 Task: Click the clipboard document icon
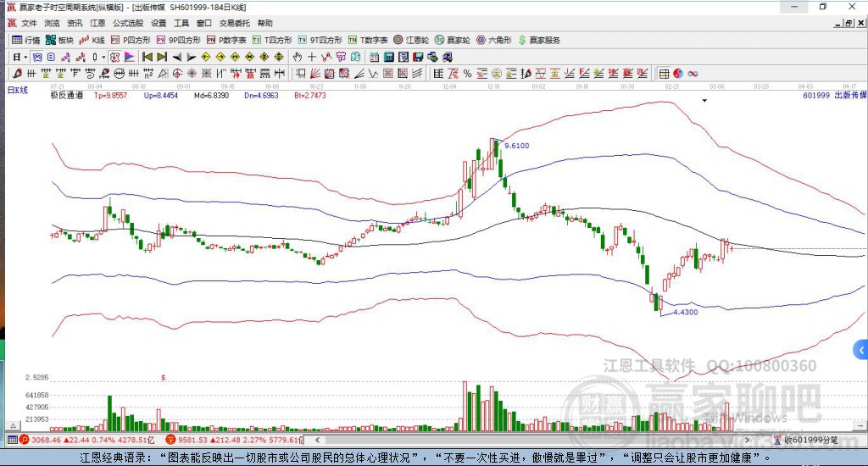coord(51,57)
